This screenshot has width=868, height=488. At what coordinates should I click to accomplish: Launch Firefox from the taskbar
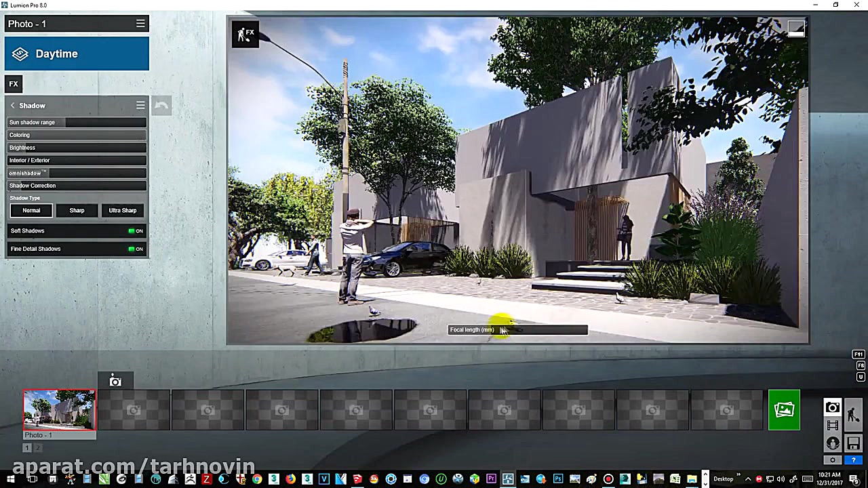click(290, 479)
